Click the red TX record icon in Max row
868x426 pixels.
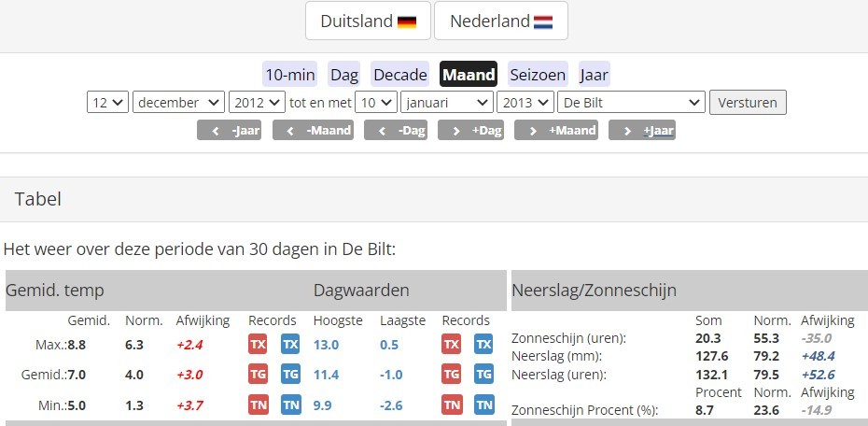pyautogui.click(x=258, y=345)
